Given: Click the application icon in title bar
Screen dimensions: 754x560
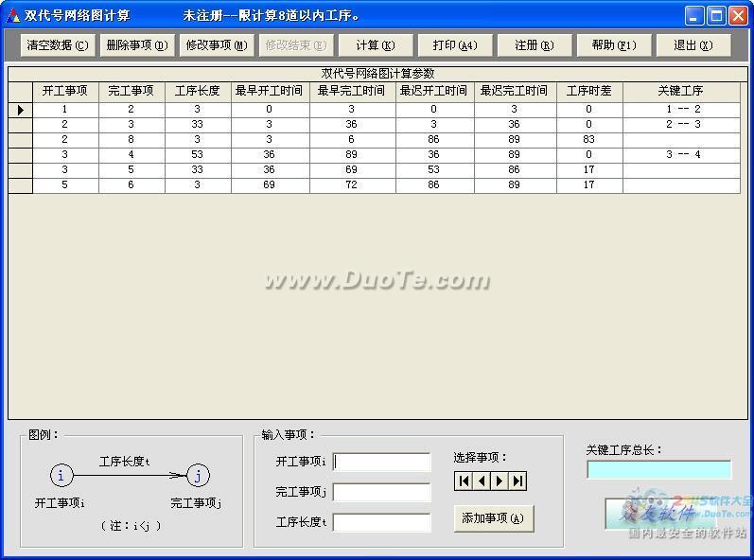Looking at the screenshot, I should click(13, 15).
